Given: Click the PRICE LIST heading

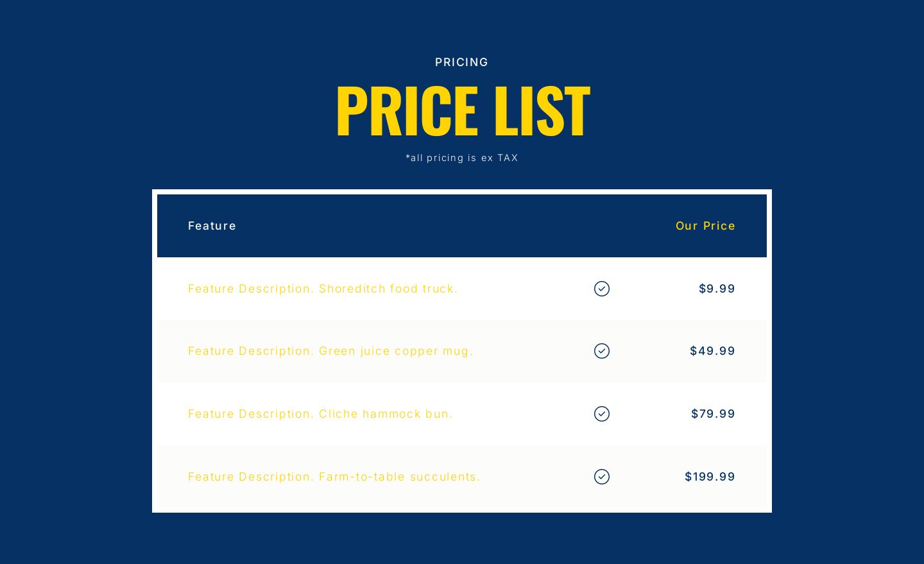Looking at the screenshot, I should (x=462, y=110).
